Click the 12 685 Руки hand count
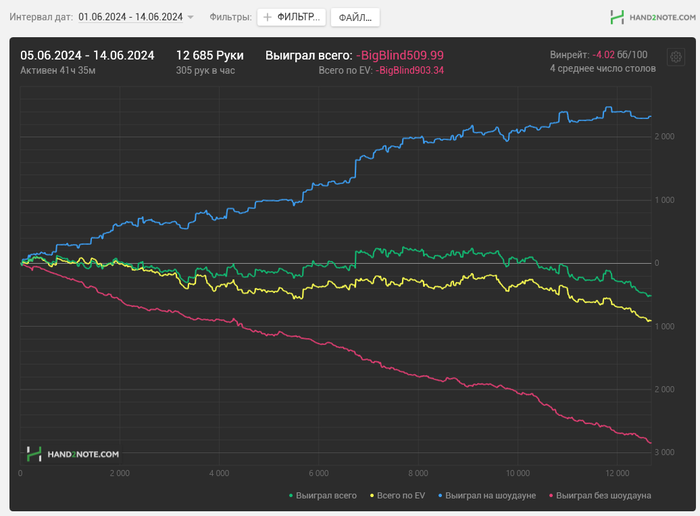The image size is (700, 516). pos(210,55)
